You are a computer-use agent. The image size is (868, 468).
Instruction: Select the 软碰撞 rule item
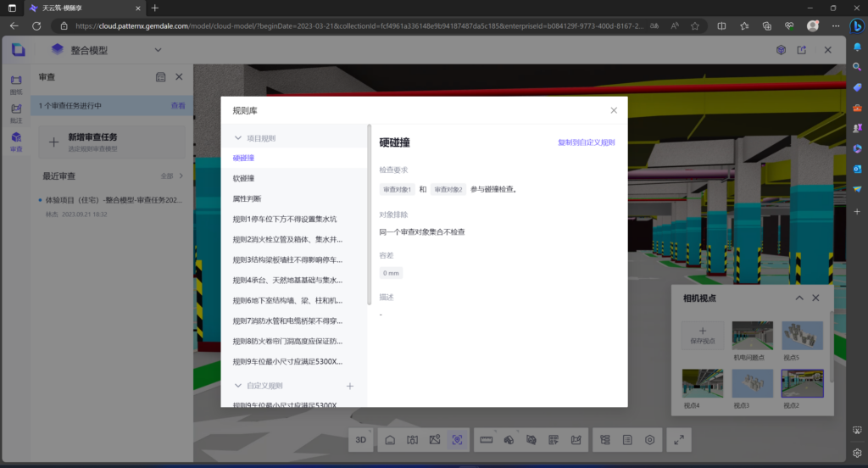244,178
